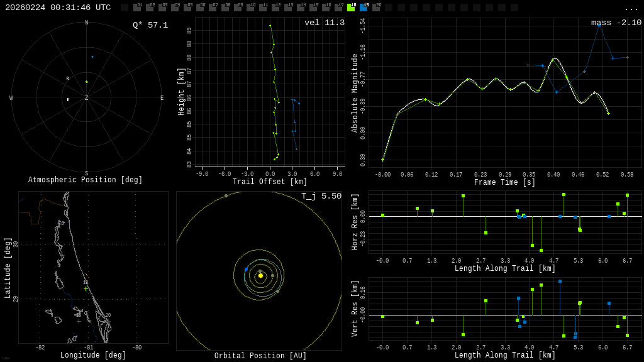644x362 pixels.
Task: Click the M marker in polar plot
Action: click(x=69, y=100)
